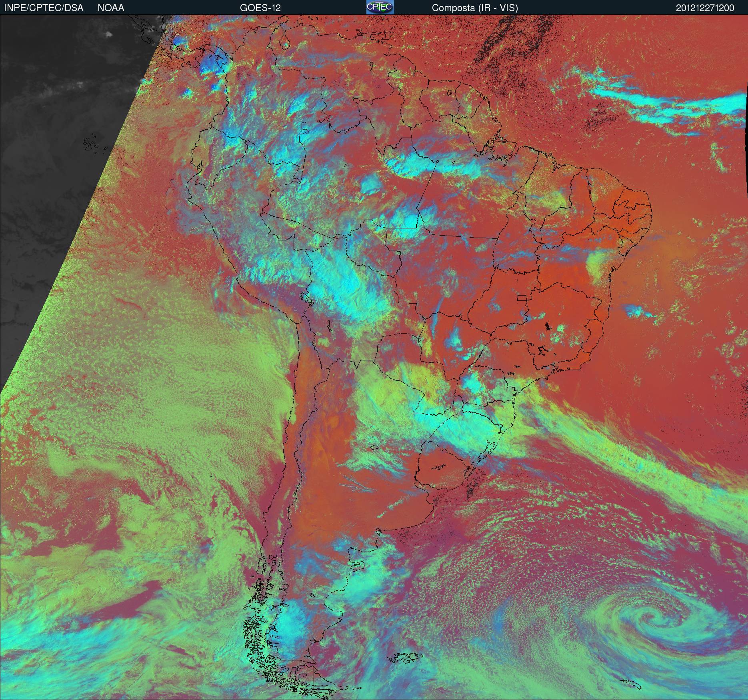The width and height of the screenshot is (748, 700).
Task: Click the GOES-12 satellite label
Action: pos(260,8)
